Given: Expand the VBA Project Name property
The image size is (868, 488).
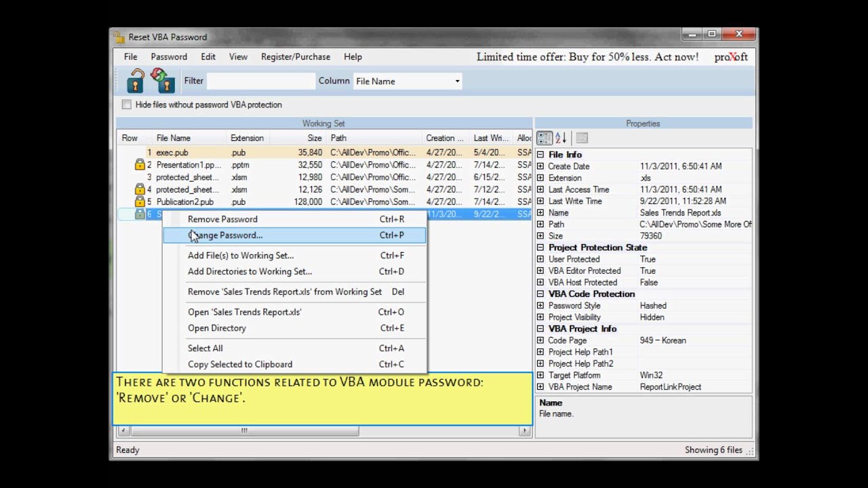Looking at the screenshot, I should pyautogui.click(x=540, y=387).
